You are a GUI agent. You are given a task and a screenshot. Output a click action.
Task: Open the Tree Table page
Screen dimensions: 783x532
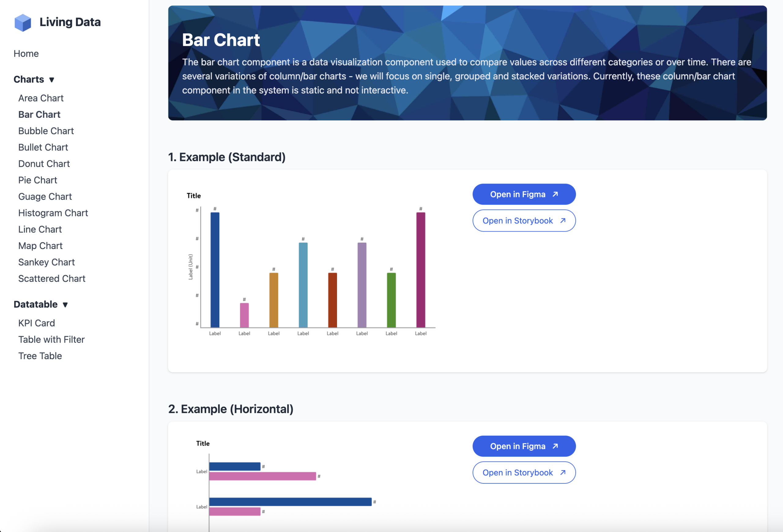click(40, 356)
